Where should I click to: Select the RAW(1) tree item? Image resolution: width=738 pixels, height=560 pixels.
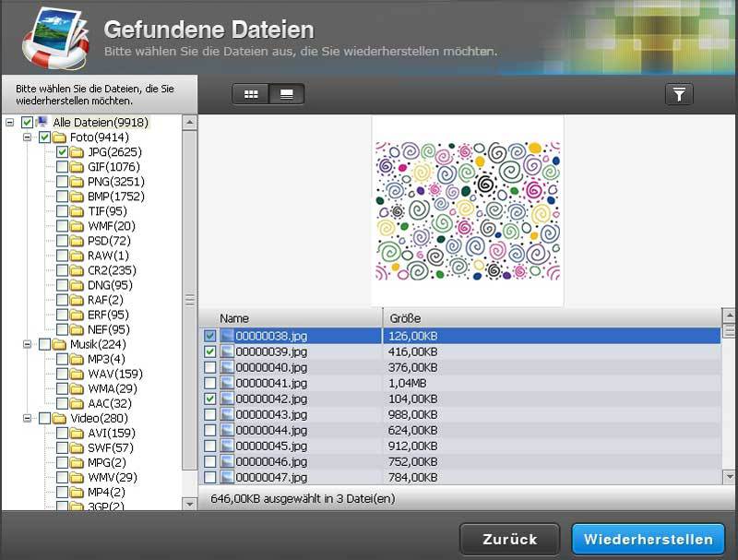108,256
